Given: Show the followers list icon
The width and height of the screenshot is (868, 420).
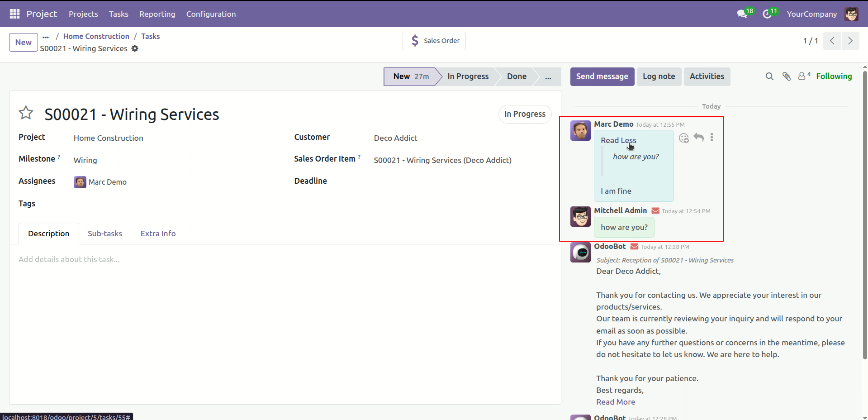Looking at the screenshot, I should (x=804, y=76).
